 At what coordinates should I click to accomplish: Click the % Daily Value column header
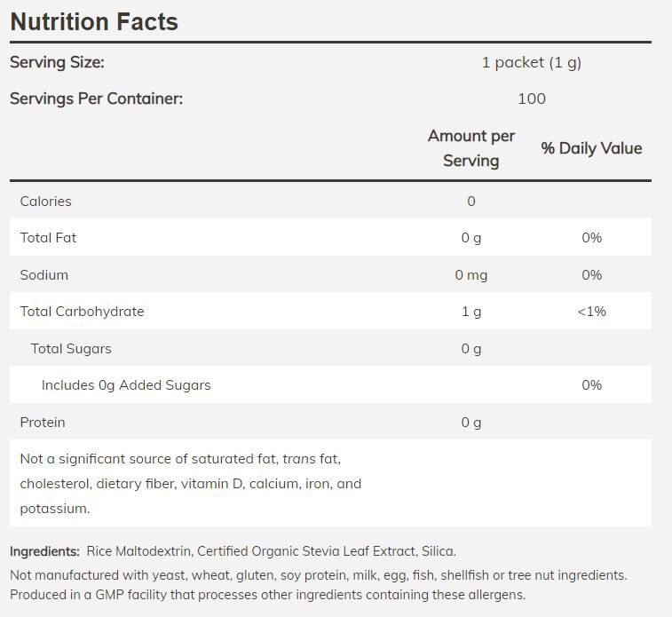pyautogui.click(x=591, y=148)
